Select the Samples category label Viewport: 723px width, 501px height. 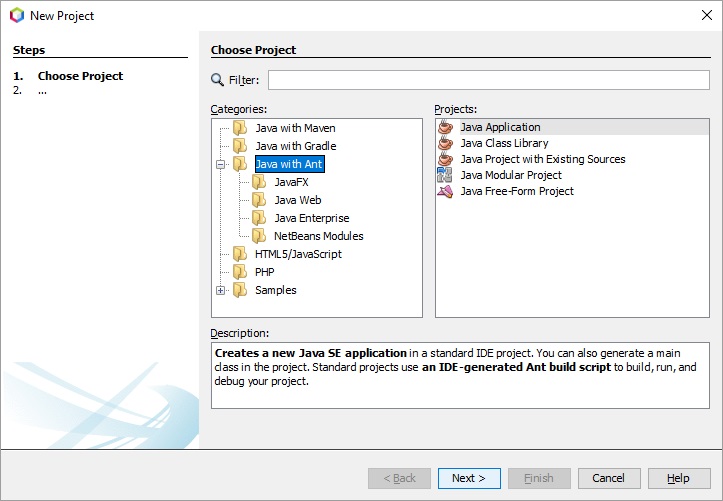click(x=276, y=289)
